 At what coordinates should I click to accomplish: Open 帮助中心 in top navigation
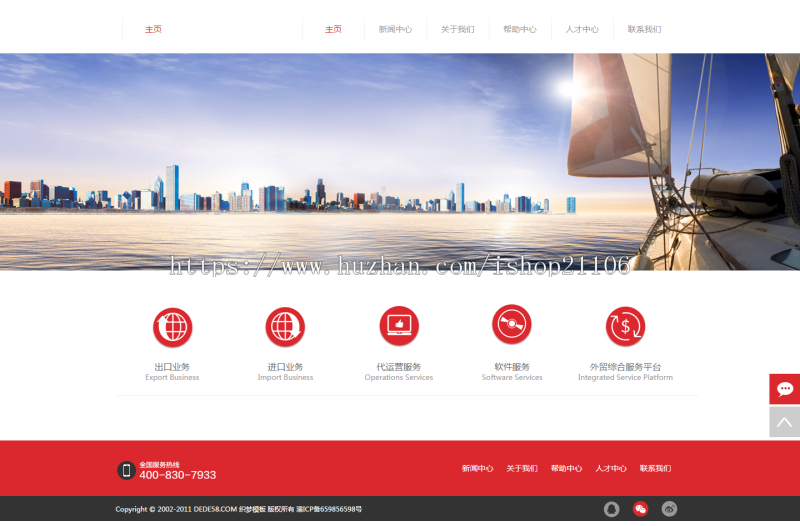coord(520,30)
